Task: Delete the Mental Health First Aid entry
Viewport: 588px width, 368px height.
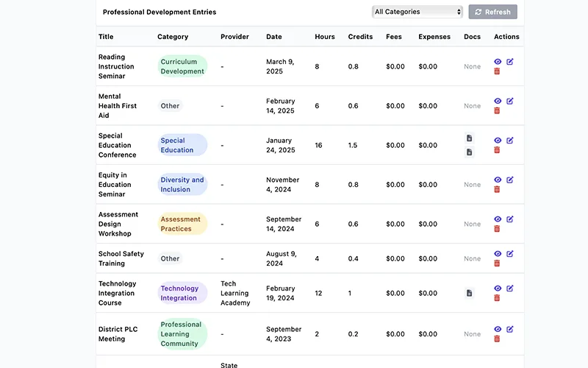Action: [497, 111]
